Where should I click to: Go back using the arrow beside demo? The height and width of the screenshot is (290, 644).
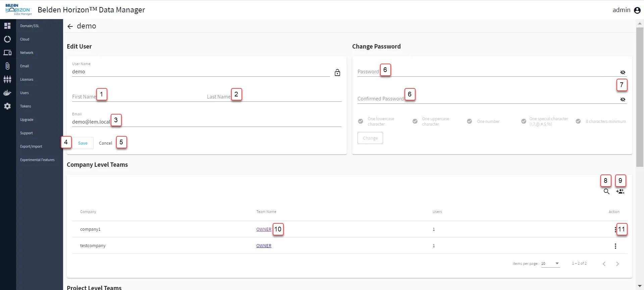[x=70, y=26]
